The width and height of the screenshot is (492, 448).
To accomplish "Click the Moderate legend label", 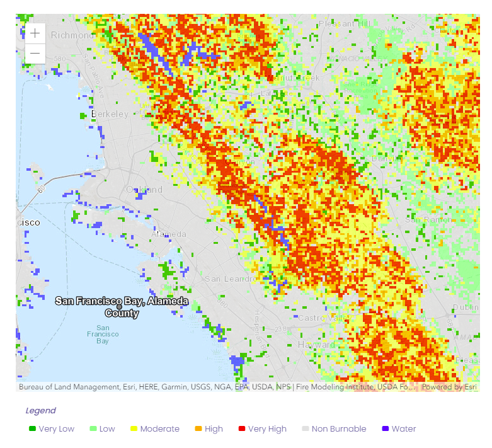I will click(x=160, y=429).
